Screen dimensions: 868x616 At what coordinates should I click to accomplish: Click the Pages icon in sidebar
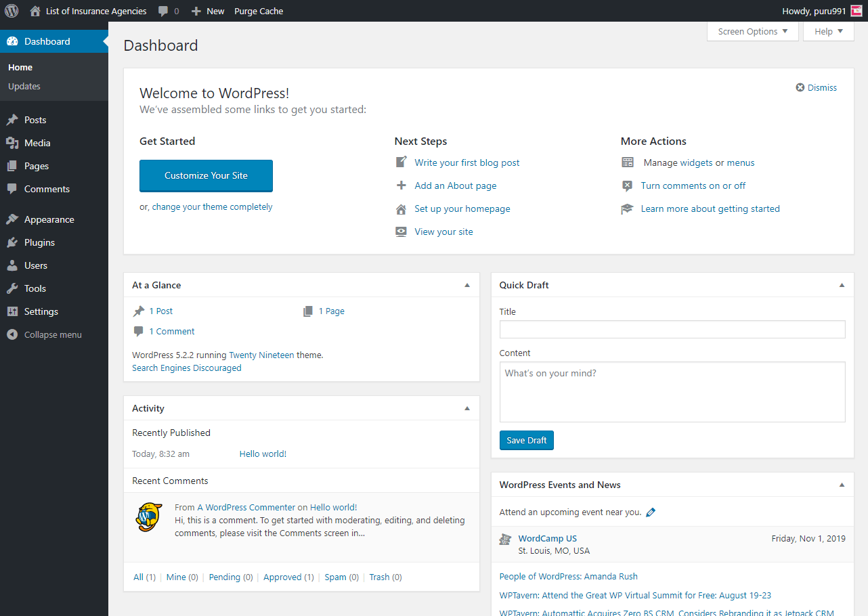(x=12, y=166)
